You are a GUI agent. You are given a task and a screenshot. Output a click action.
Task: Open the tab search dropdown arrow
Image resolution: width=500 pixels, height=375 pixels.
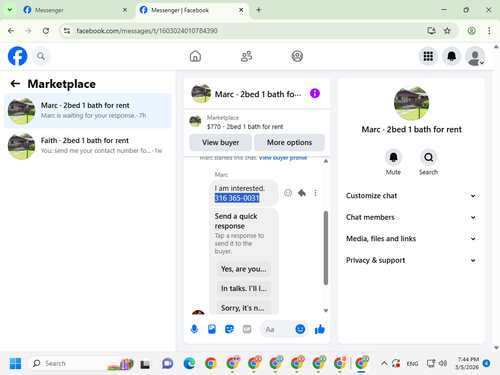coord(10,10)
